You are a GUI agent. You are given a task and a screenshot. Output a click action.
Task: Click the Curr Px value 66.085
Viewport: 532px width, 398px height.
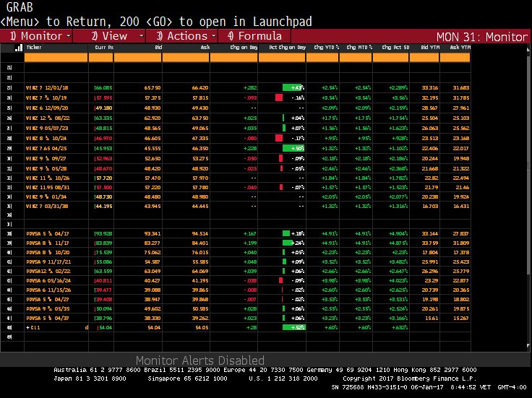click(x=103, y=88)
